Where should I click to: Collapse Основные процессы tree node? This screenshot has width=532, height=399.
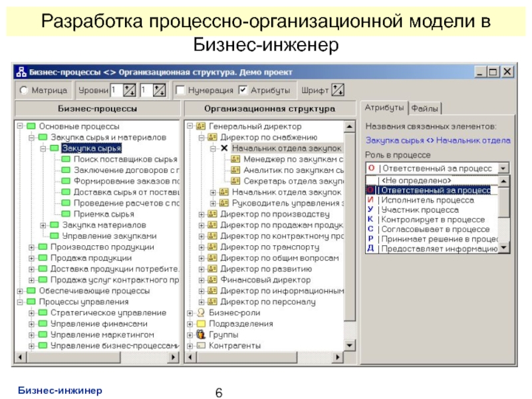pos(20,126)
